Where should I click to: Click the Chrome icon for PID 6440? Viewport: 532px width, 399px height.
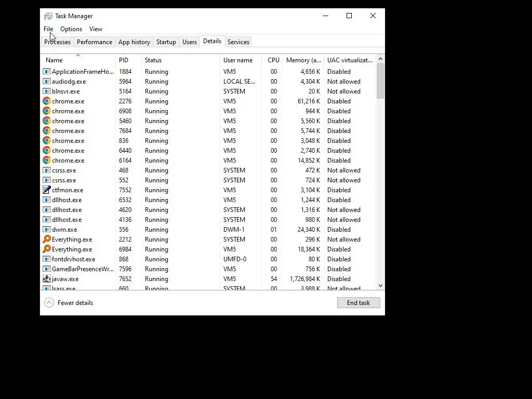coord(47,150)
